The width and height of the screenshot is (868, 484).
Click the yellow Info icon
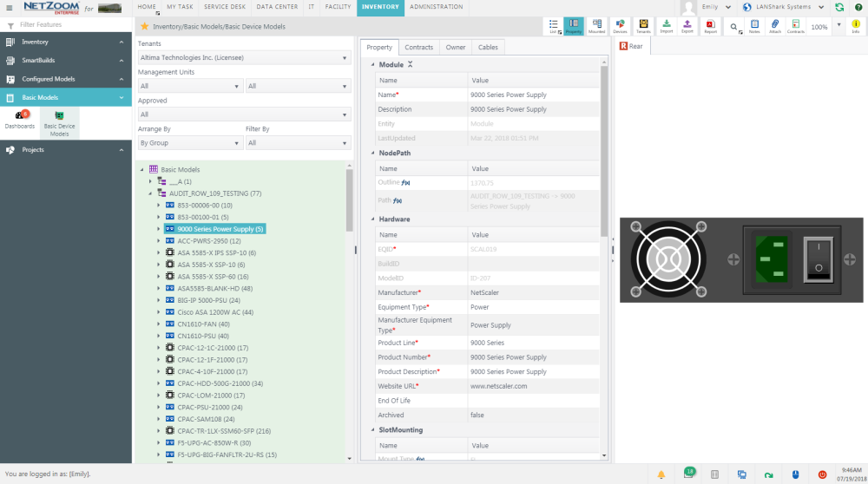856,26
